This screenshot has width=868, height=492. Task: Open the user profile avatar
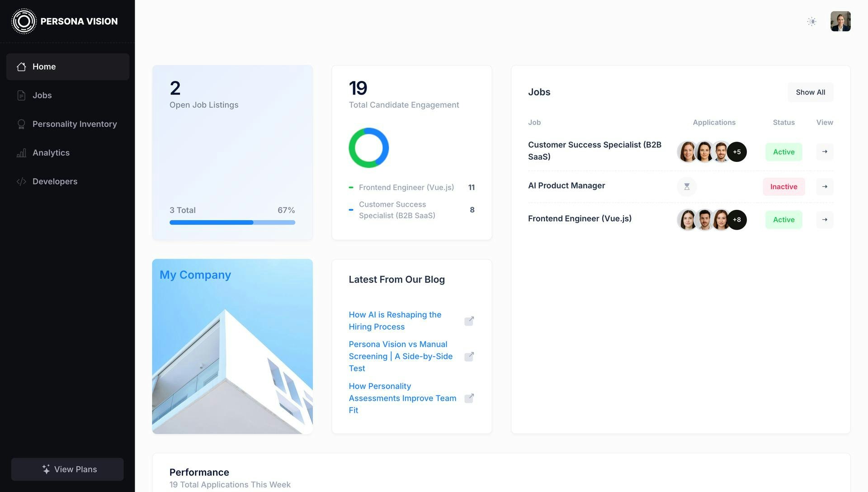click(840, 21)
